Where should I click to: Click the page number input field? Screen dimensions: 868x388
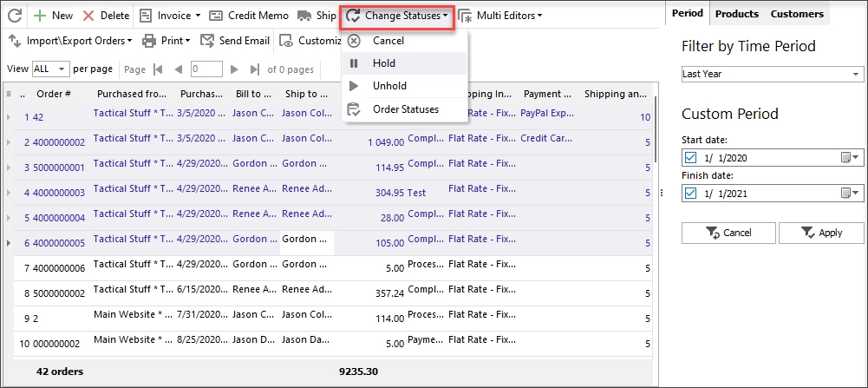[206, 69]
